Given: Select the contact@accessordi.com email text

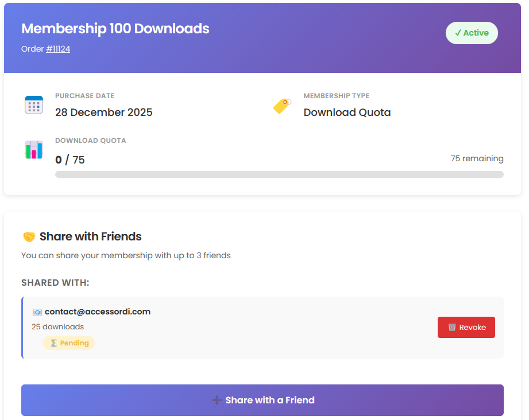Looking at the screenshot, I should pos(98,312).
